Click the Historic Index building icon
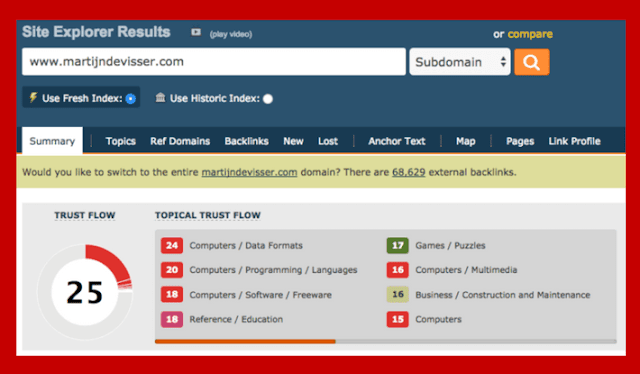640x374 pixels. 160,98
